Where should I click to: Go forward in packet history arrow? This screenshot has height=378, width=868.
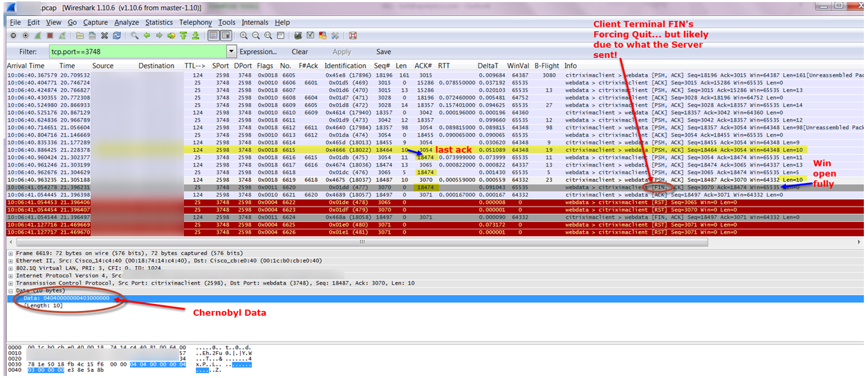click(159, 35)
